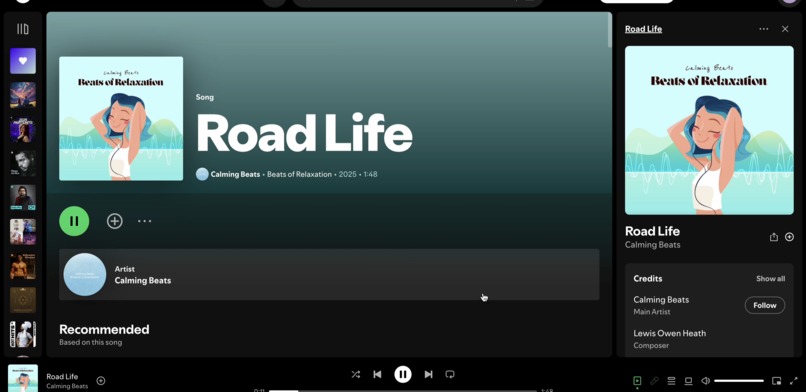Switch to full screen with arrows icon

(x=793, y=381)
